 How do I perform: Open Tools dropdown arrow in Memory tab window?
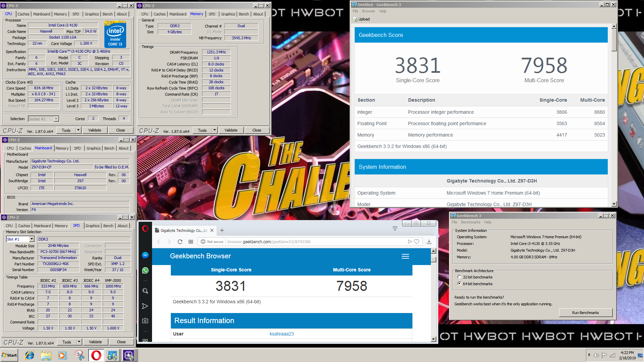(x=214, y=130)
